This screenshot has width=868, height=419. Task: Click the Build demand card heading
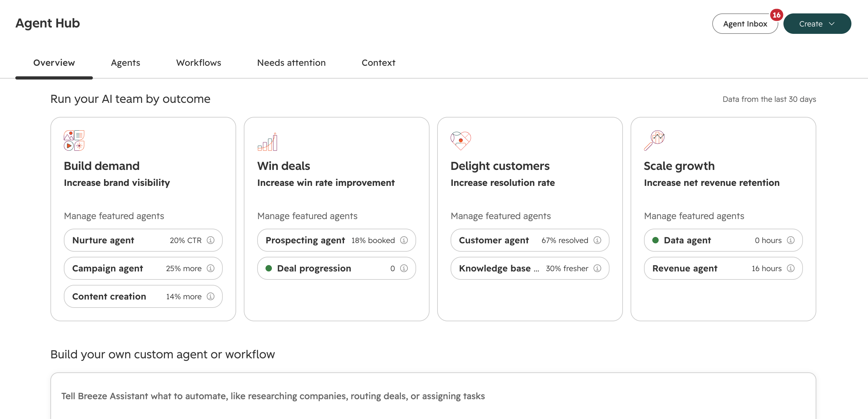click(101, 166)
